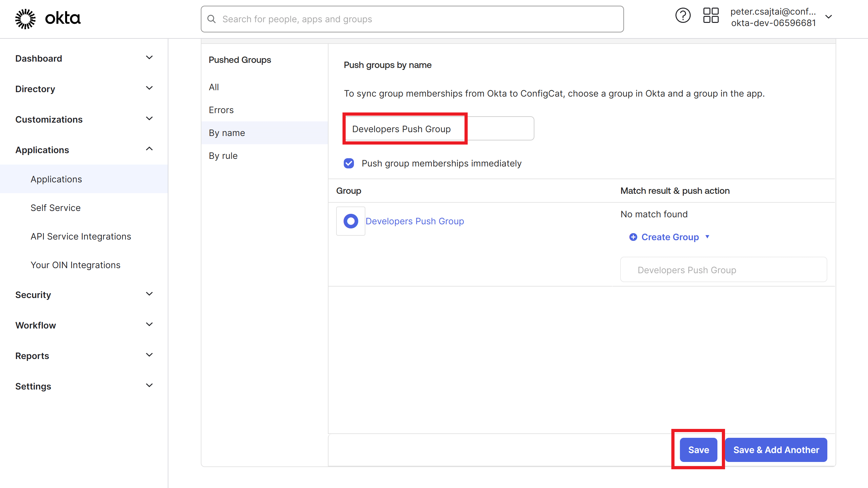Switch to the By rule tab

[x=223, y=155]
